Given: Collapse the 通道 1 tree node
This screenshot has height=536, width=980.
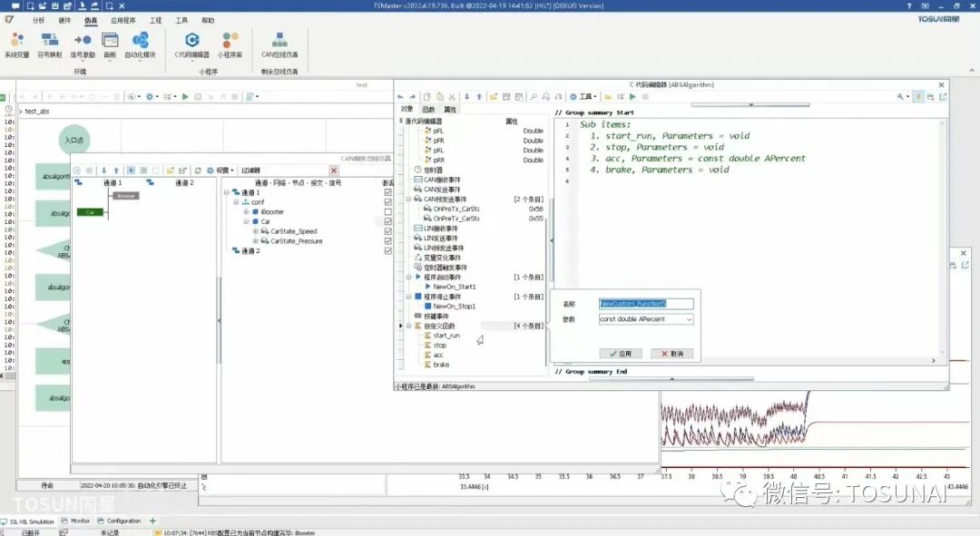Looking at the screenshot, I should (x=227, y=192).
